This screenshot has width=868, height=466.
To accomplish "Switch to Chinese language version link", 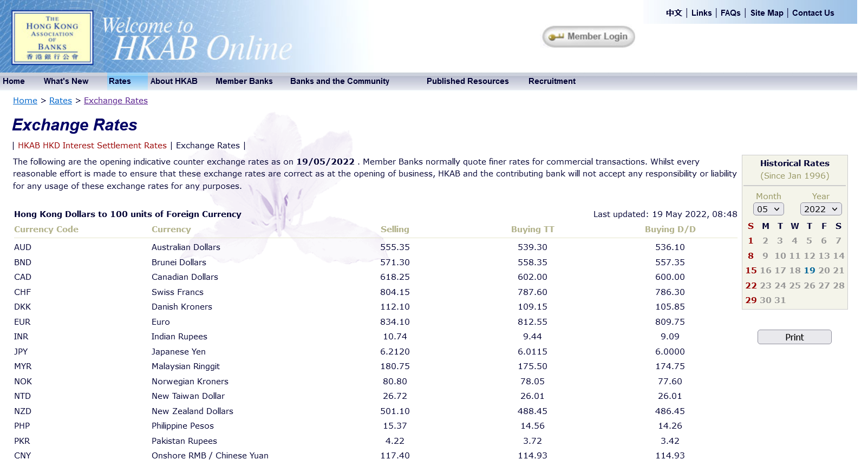I will pyautogui.click(x=674, y=13).
